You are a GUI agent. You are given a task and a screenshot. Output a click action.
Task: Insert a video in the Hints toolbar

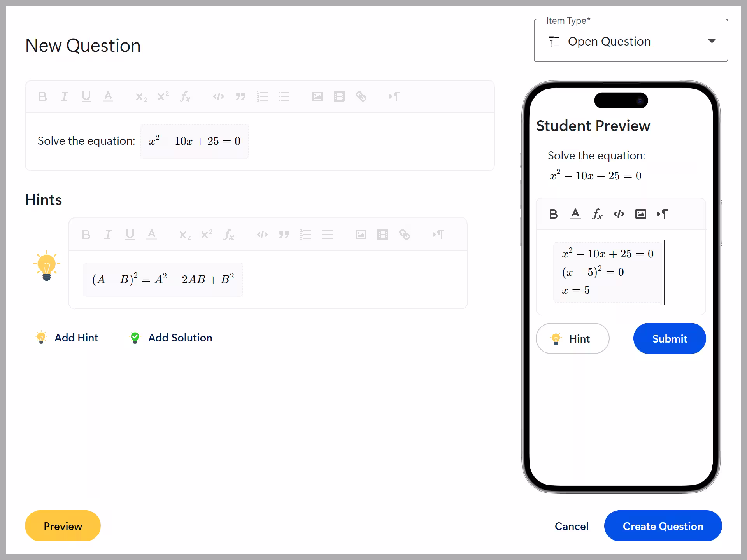coord(382,234)
